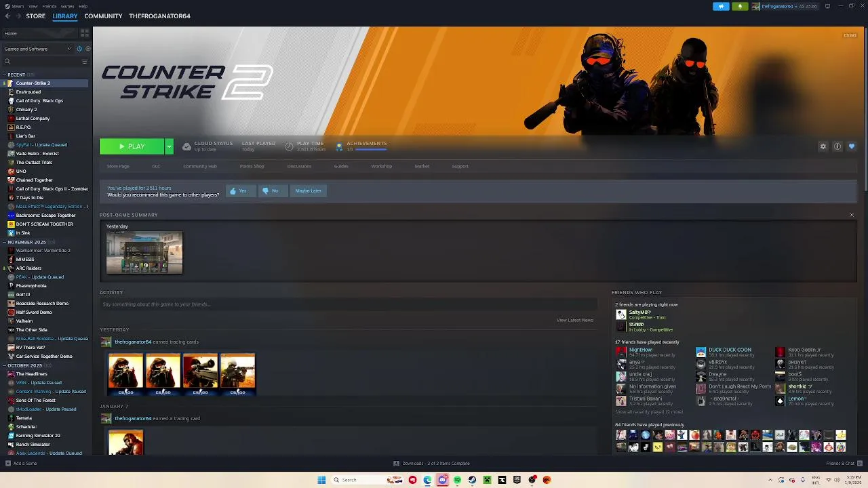Open the Community Hub link
Viewport: 868px width, 488px height.
click(200, 166)
